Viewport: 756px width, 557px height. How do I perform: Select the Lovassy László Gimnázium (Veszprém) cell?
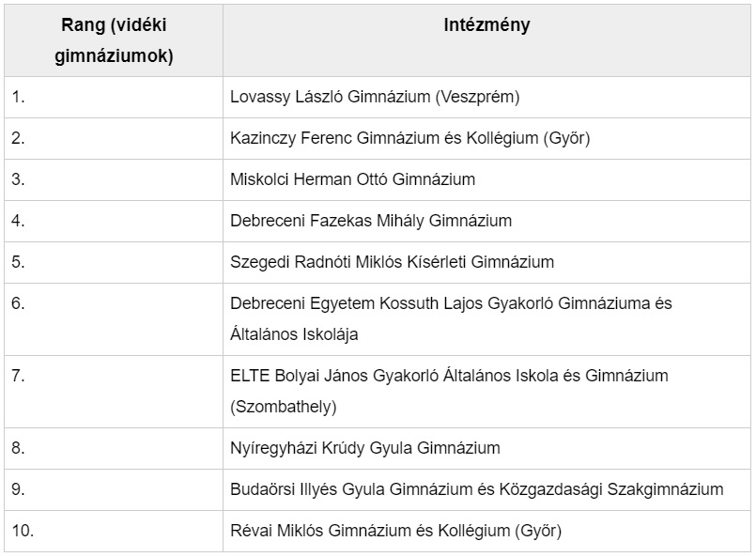pos(375,97)
